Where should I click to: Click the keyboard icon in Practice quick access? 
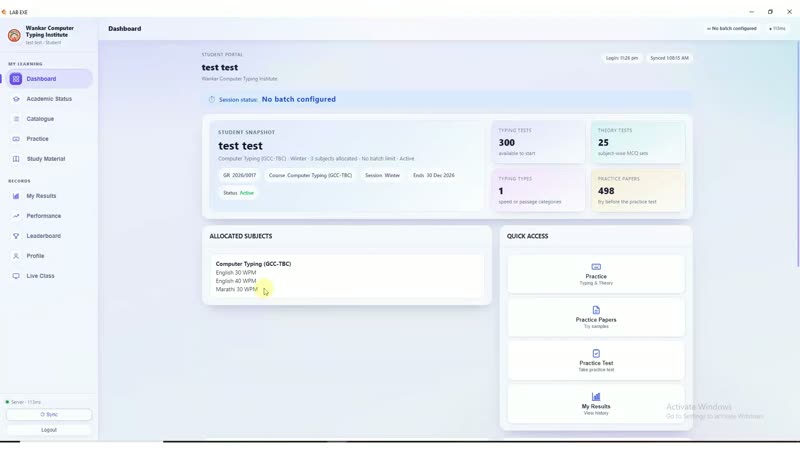click(596, 267)
